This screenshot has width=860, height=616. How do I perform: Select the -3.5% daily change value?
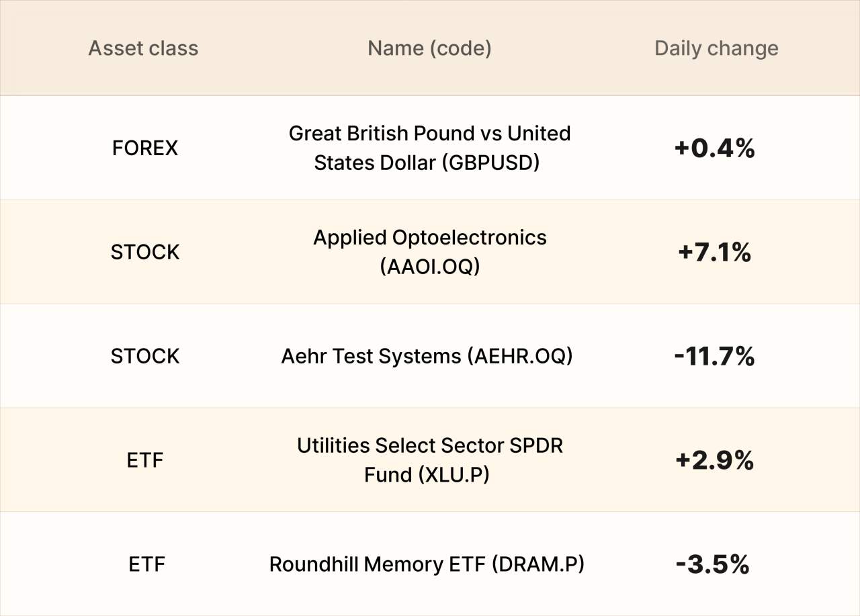tap(713, 565)
